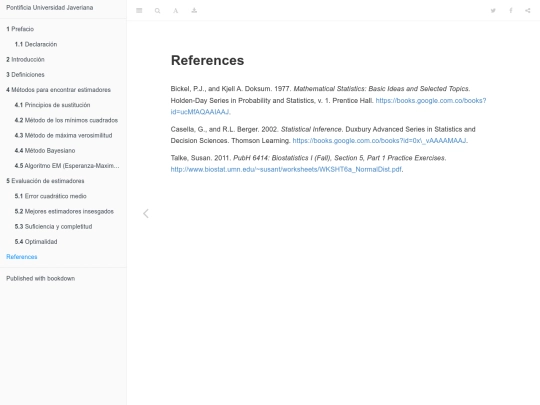
Task: Open chapter 1 Prefacio
Action: coord(20,29)
